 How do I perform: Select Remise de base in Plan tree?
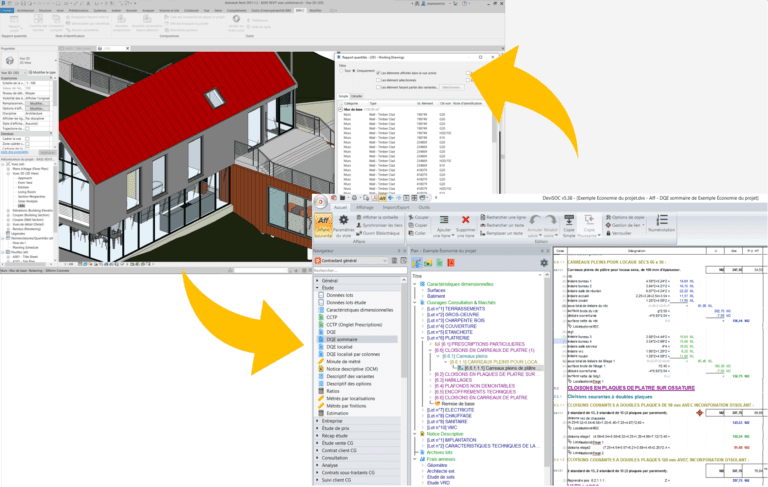point(458,404)
